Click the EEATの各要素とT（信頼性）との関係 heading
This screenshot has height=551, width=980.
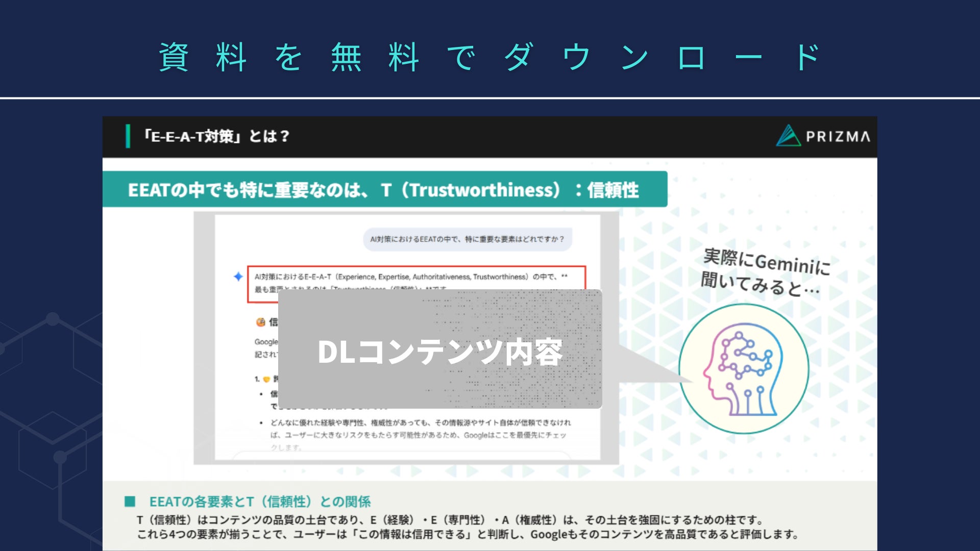259,502
